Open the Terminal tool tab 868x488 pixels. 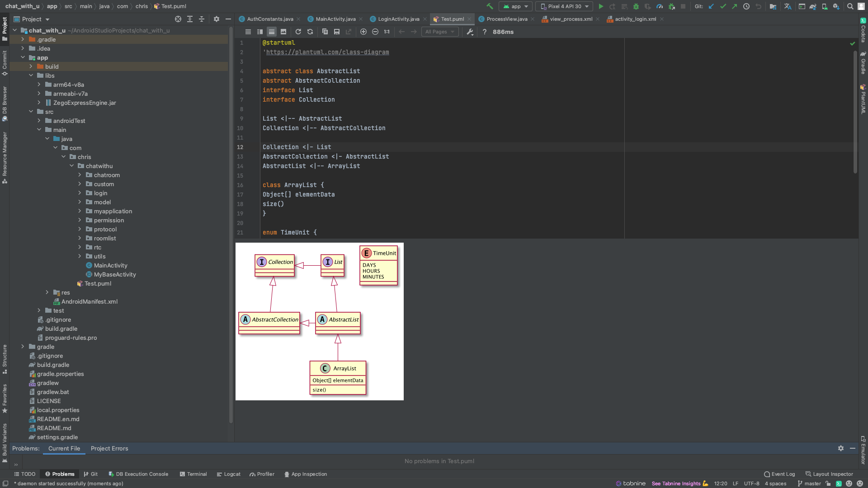pyautogui.click(x=193, y=474)
